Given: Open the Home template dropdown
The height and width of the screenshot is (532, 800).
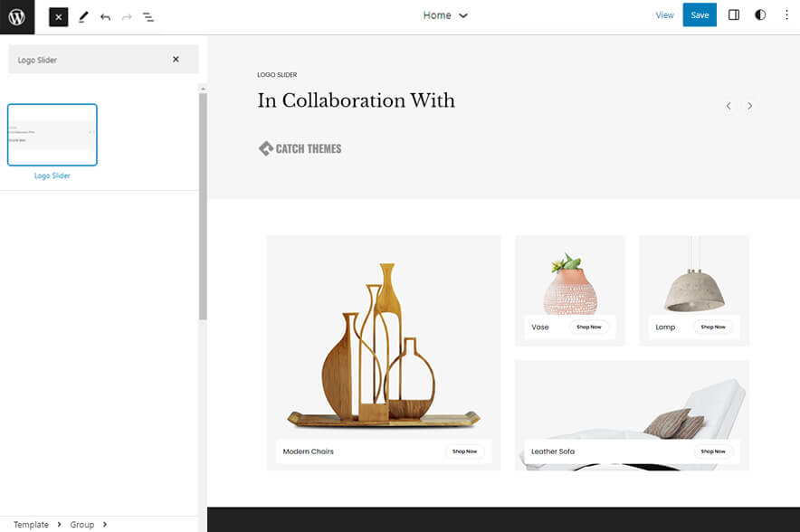Looking at the screenshot, I should [445, 15].
